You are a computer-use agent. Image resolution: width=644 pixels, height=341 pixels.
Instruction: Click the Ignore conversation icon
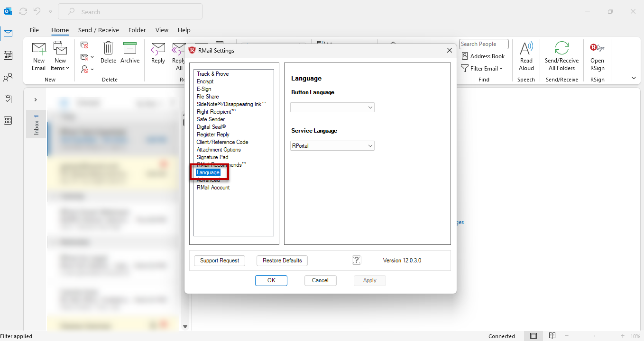pos(85,45)
